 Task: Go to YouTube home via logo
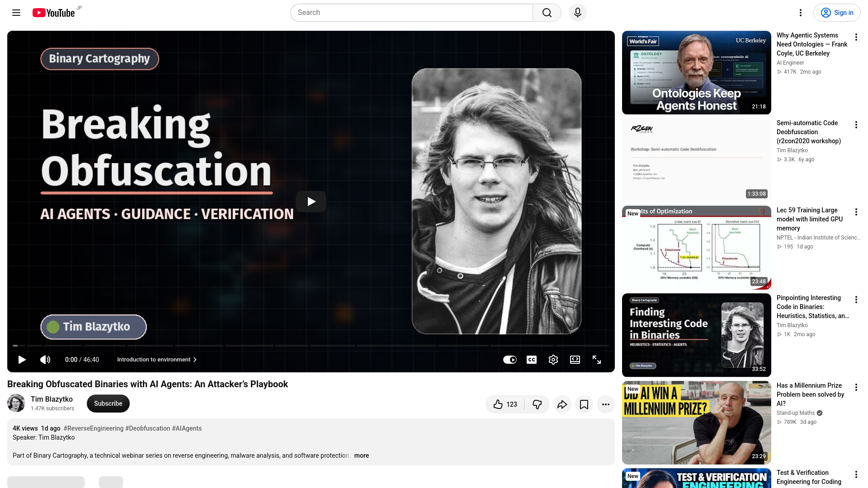pyautogui.click(x=54, y=13)
